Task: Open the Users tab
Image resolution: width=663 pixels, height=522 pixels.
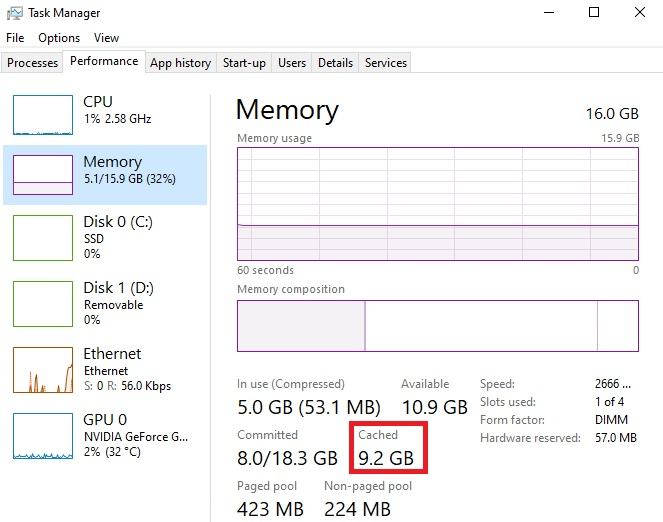Action: (292, 63)
